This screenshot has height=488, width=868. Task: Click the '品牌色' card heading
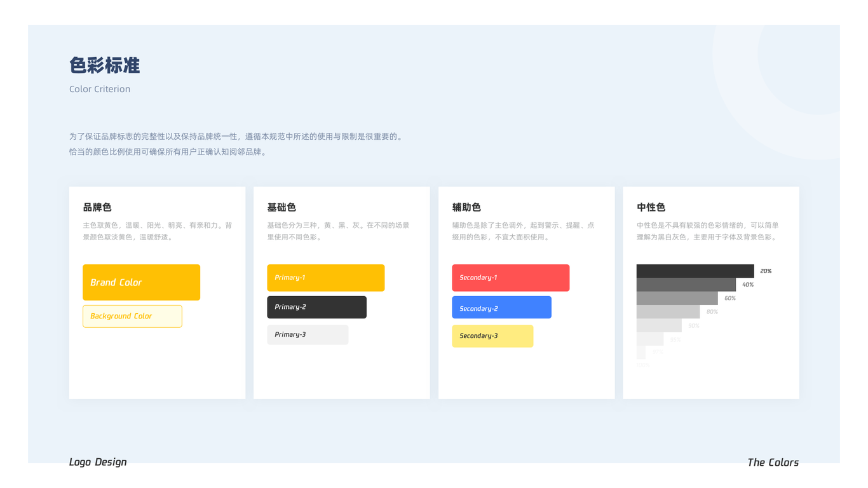(x=97, y=207)
